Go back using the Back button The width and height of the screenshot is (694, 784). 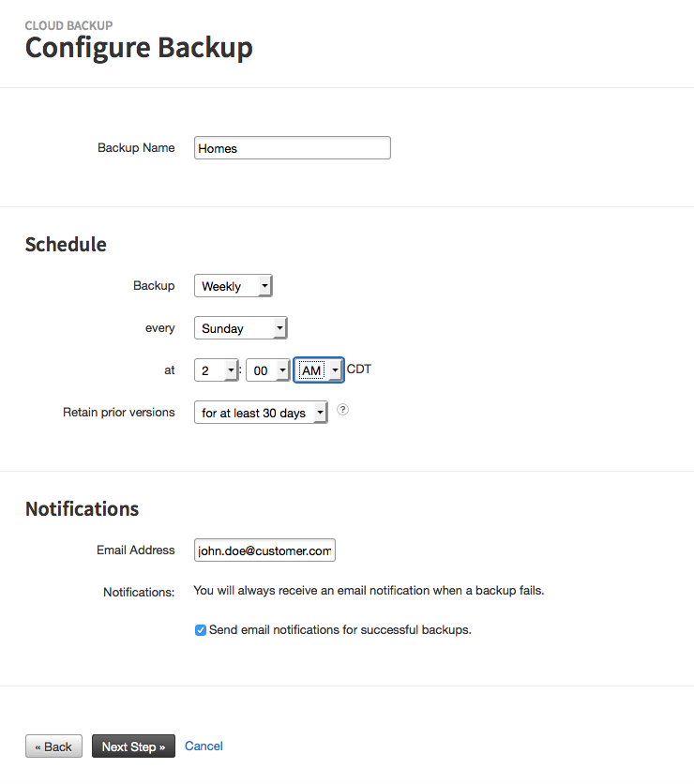pyautogui.click(x=54, y=746)
